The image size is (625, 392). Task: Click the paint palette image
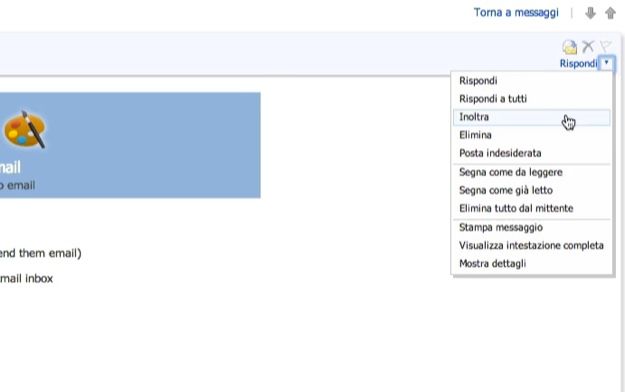pos(25,130)
